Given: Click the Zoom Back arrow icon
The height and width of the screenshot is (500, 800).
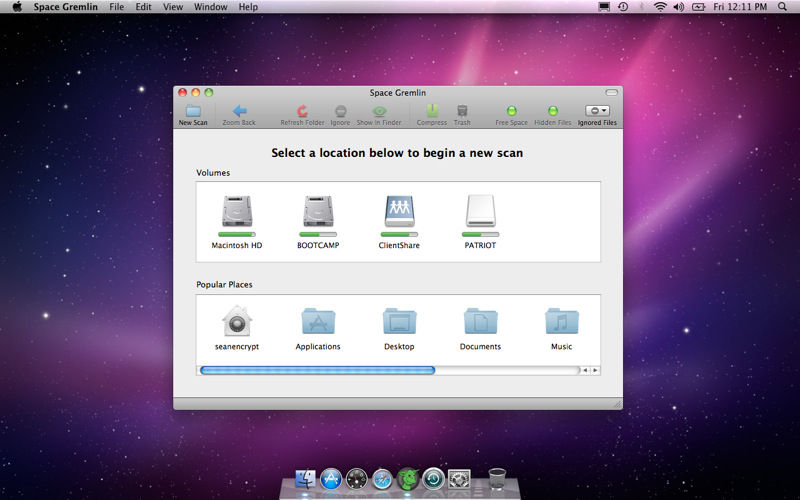Looking at the screenshot, I should [x=239, y=111].
